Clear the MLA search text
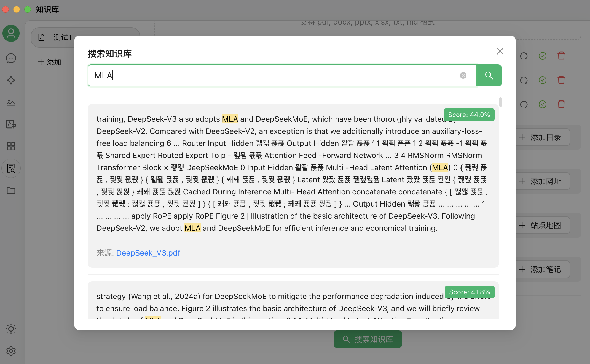Viewport: 590px width, 364px height. [x=463, y=75]
